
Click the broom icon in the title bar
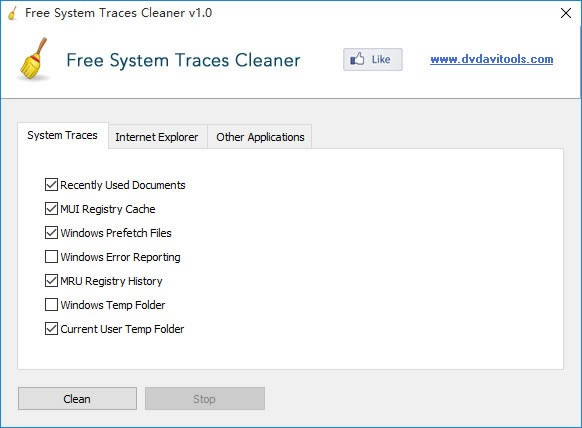(x=13, y=13)
